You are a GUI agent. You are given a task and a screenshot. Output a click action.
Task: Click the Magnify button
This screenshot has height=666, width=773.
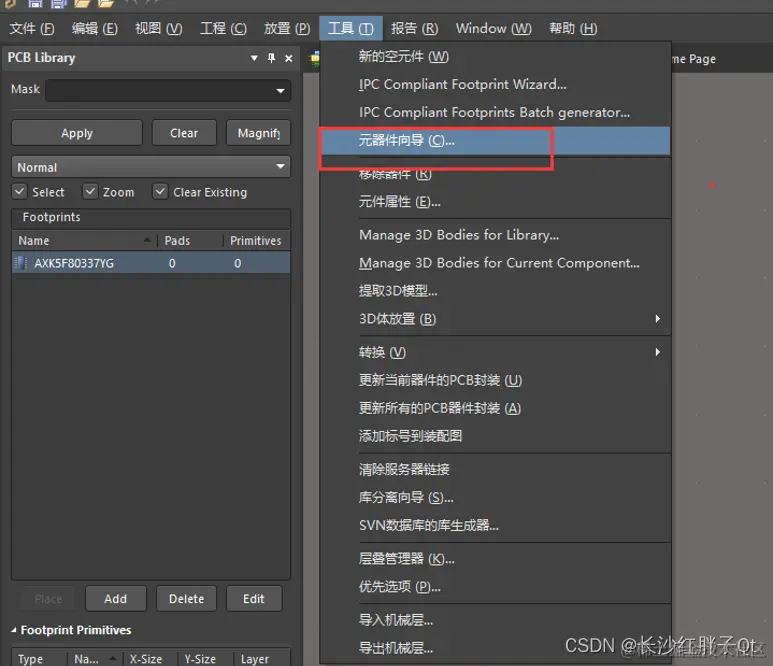pos(258,133)
